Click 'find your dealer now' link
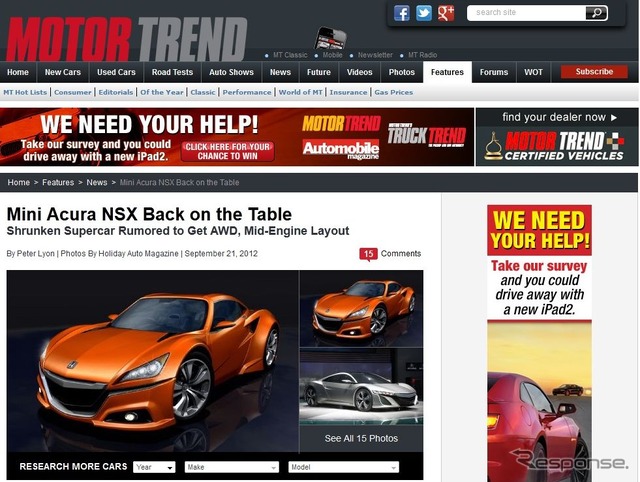Image resolution: width=640 pixels, height=482 pixels. point(559,117)
